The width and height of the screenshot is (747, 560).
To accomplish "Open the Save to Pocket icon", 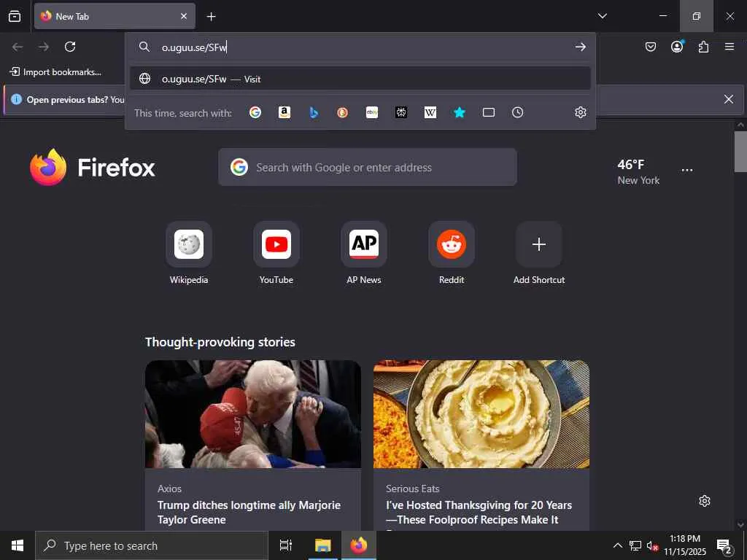I will [x=650, y=47].
